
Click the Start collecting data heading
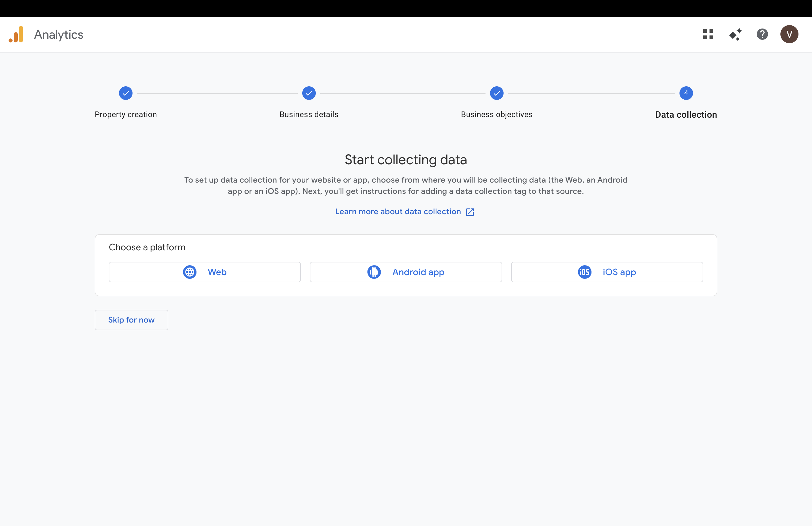click(x=406, y=159)
